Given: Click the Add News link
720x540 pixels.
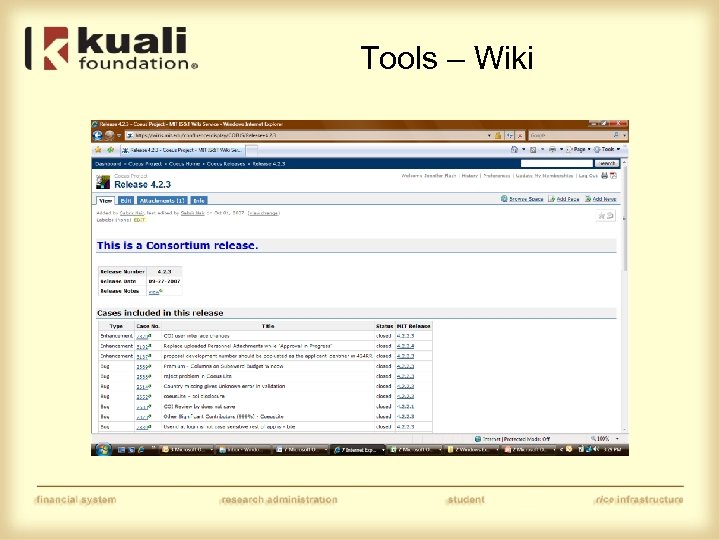Looking at the screenshot, I should click(x=601, y=199).
